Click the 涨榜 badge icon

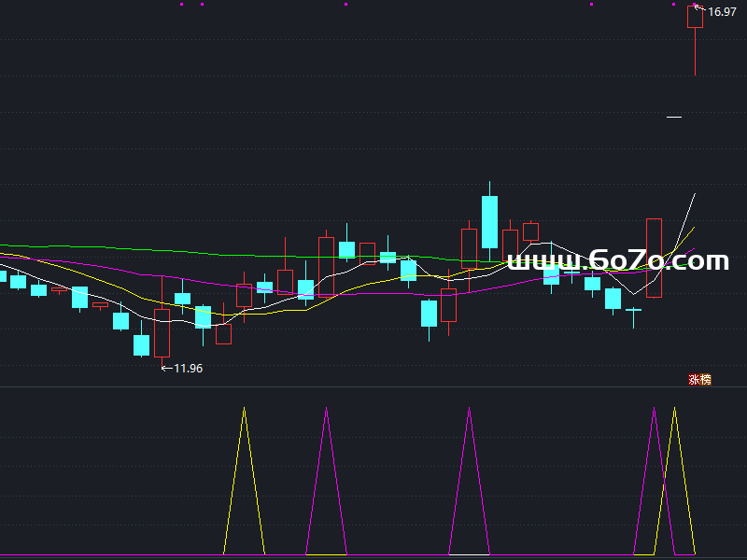[x=699, y=379]
